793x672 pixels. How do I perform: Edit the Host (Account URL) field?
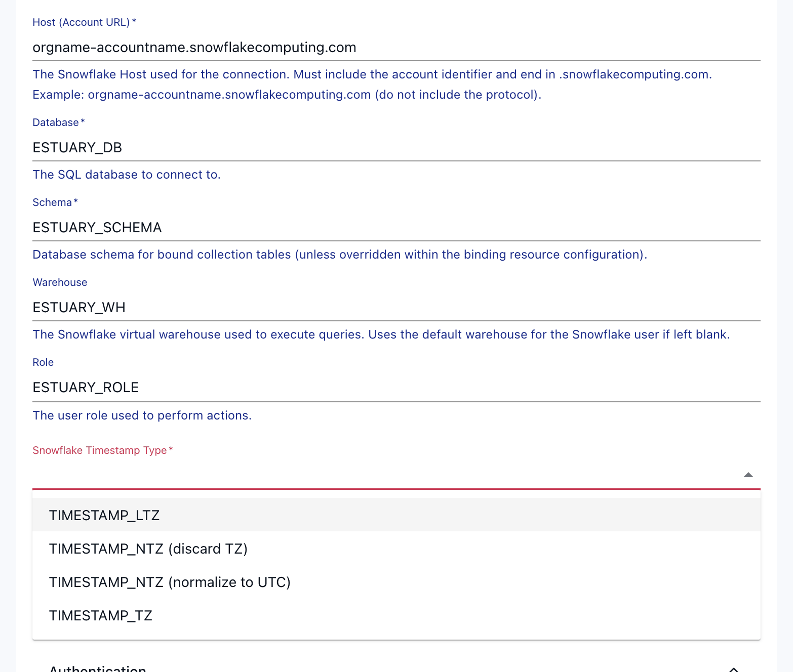(x=396, y=48)
